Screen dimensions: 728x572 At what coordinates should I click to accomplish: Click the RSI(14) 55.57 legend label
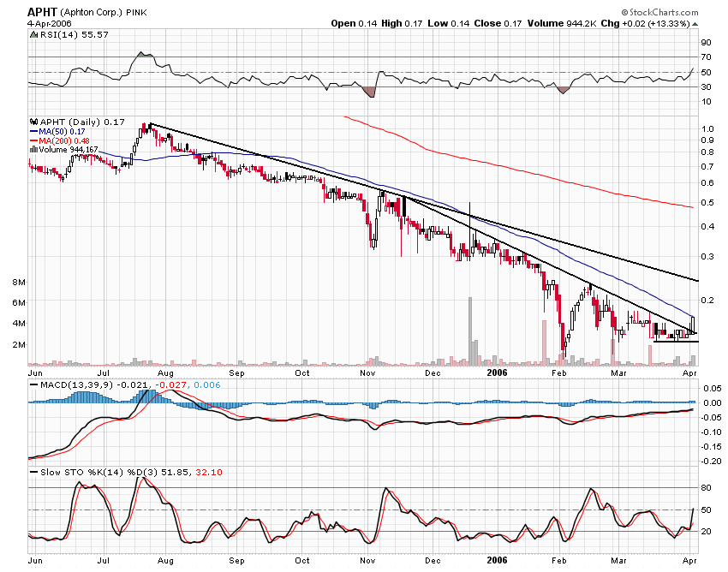(x=75, y=35)
